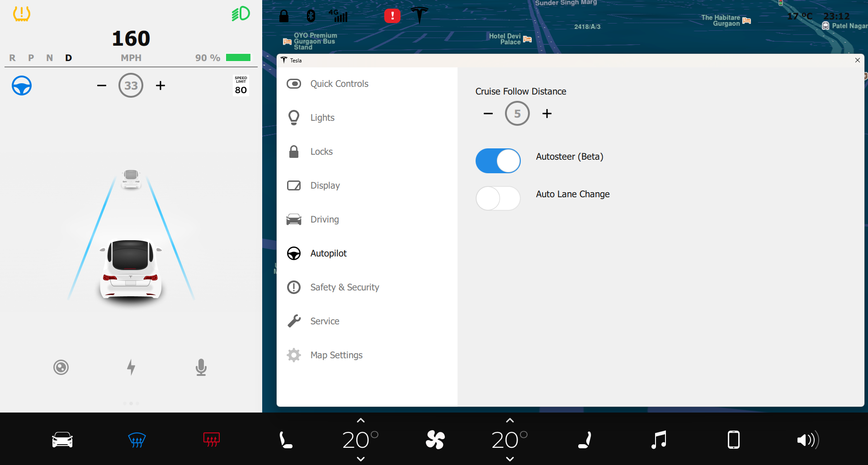Screen dimensions: 868x465
Task: Tap the follow distance value 5
Action: tap(518, 114)
